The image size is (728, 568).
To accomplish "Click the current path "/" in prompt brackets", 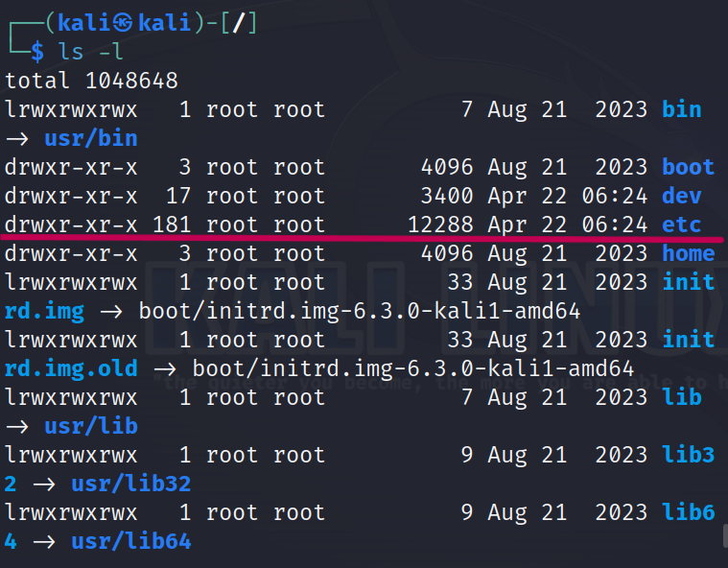I will [x=239, y=23].
